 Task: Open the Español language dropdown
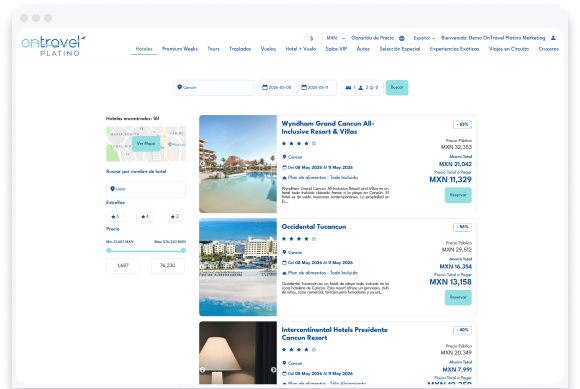pos(422,38)
